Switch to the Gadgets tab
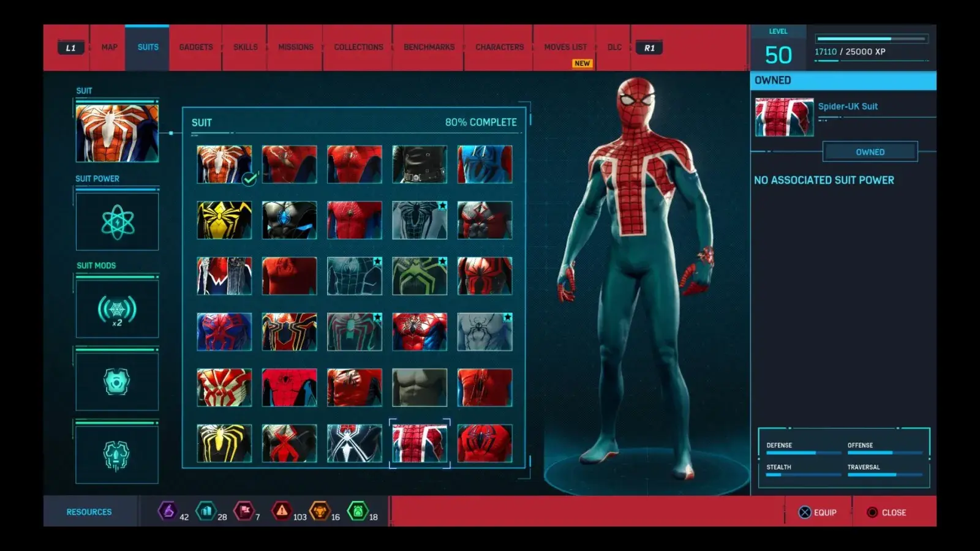980x551 pixels. [195, 47]
